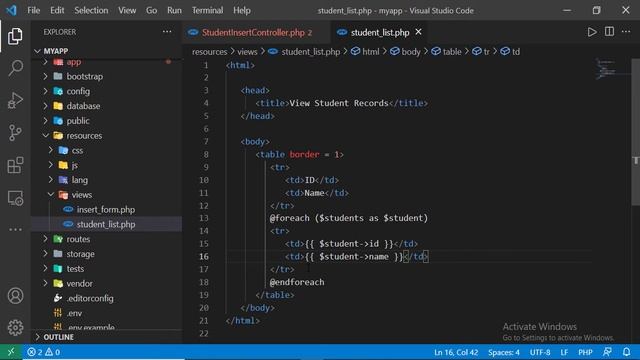This screenshot has width=640, height=360.
Task: Open the Search view in activity bar
Action: click(x=15, y=68)
